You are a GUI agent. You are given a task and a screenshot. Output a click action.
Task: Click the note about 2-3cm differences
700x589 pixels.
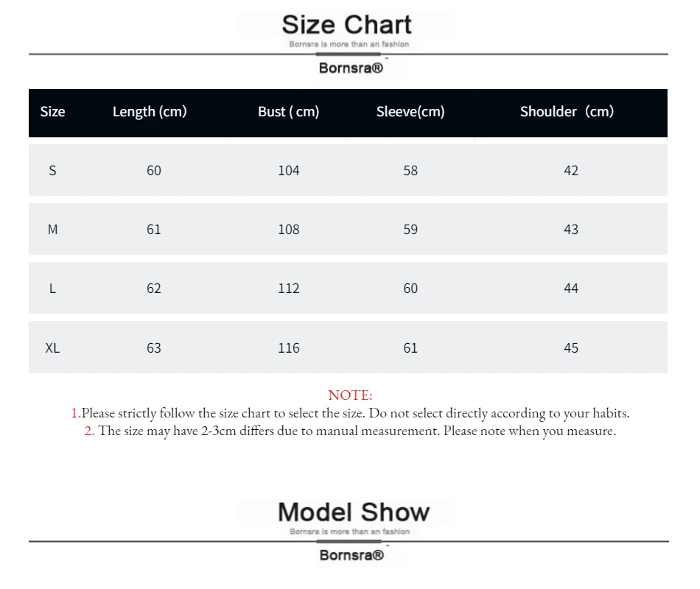(x=350, y=431)
